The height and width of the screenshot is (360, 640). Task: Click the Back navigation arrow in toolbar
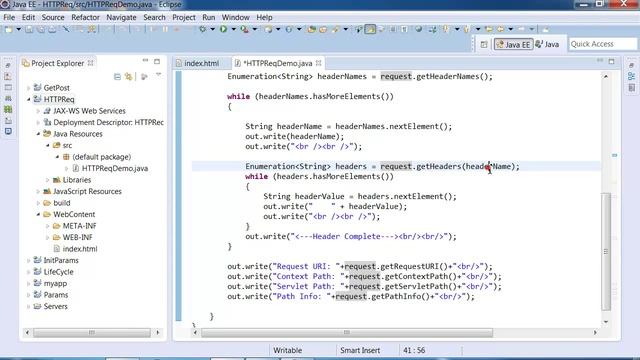tap(501, 29)
